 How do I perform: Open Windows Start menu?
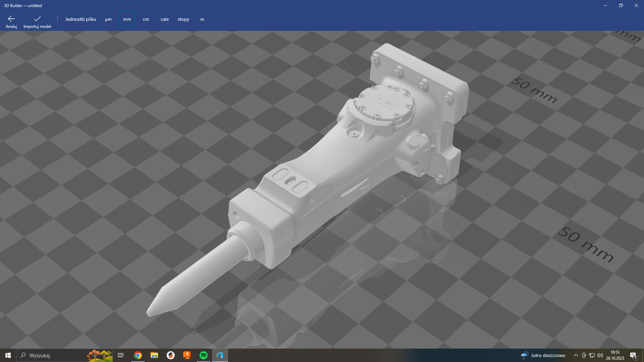click(x=8, y=355)
